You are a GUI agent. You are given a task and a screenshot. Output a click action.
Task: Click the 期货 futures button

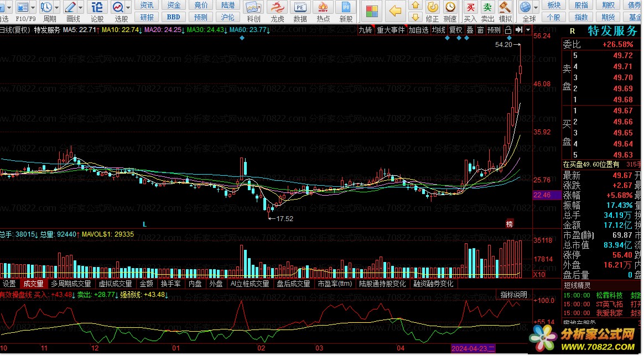click(608, 17)
